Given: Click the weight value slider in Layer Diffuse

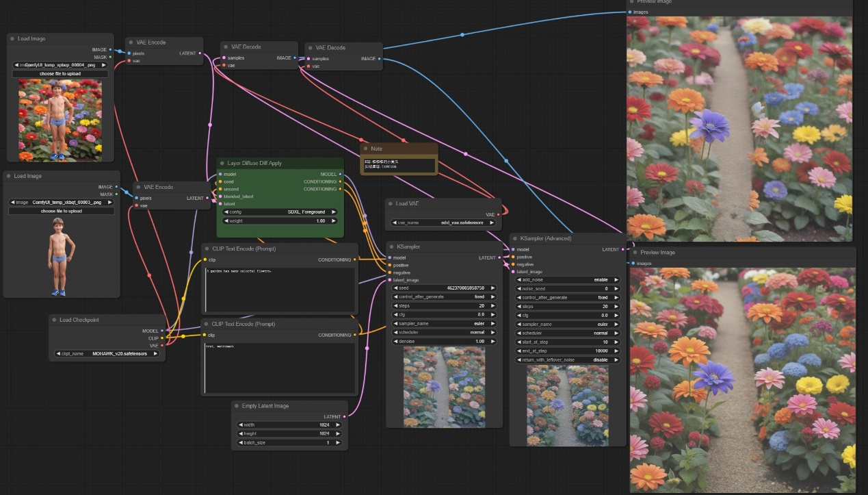Looking at the screenshot, I should tap(279, 221).
